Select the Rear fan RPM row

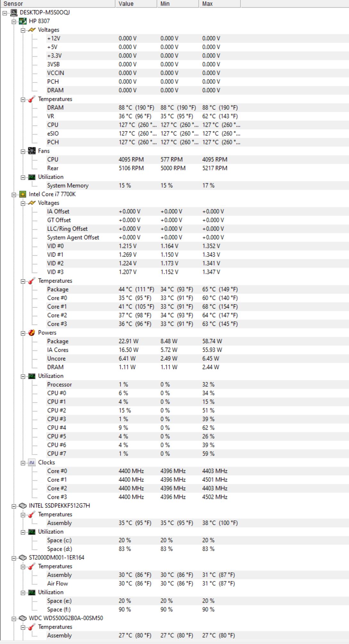(53, 168)
